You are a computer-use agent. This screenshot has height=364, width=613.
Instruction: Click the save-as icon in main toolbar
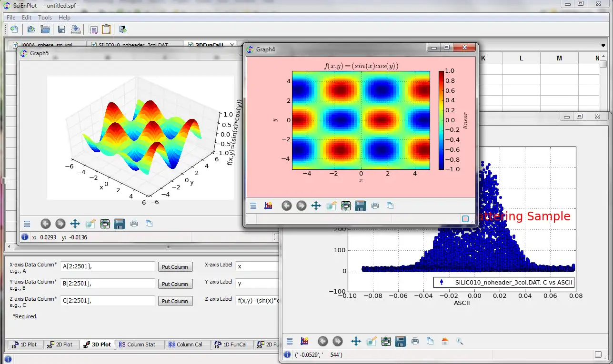tap(76, 30)
